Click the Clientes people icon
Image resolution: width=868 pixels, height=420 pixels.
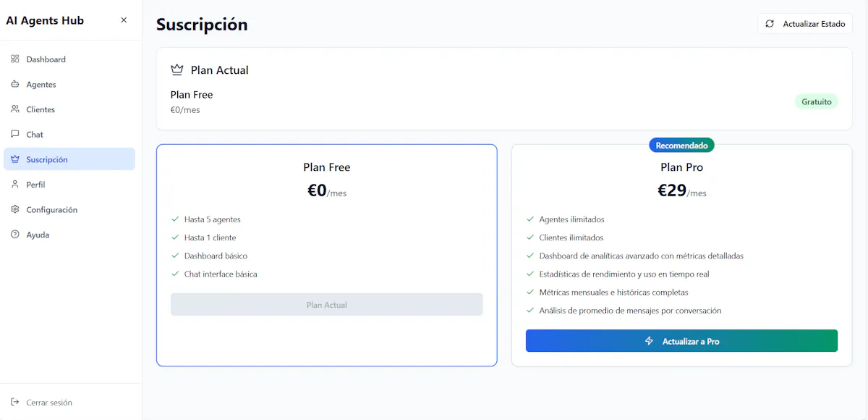point(14,109)
